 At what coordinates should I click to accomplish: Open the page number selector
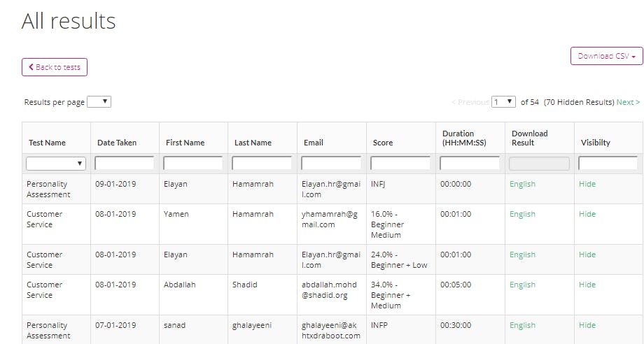click(503, 102)
